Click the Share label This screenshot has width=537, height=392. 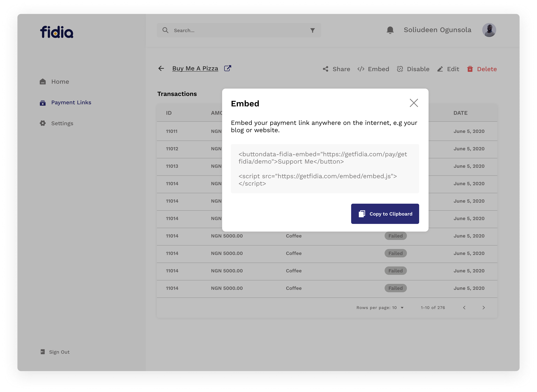pyautogui.click(x=341, y=69)
